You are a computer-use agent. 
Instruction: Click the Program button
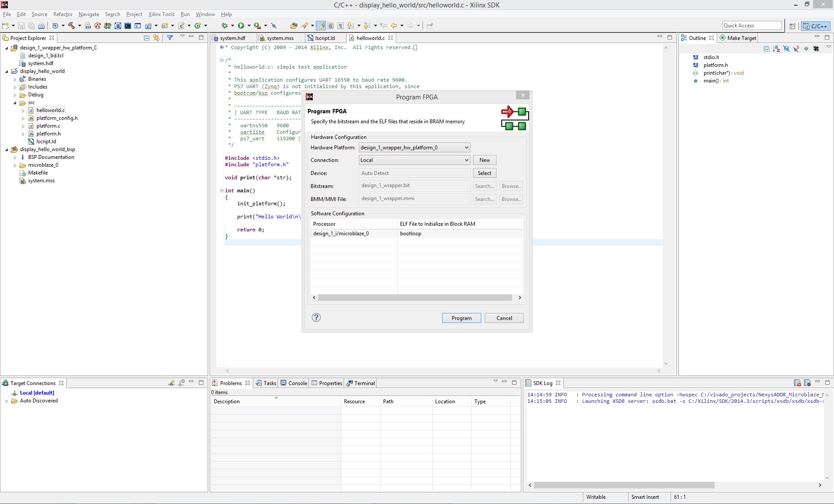click(x=461, y=318)
